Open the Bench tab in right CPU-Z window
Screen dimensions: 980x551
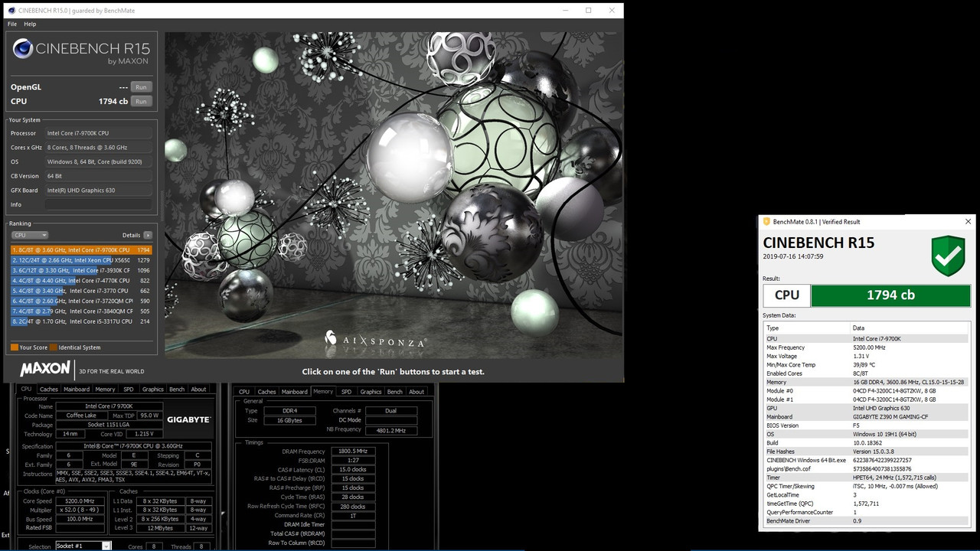tap(395, 392)
